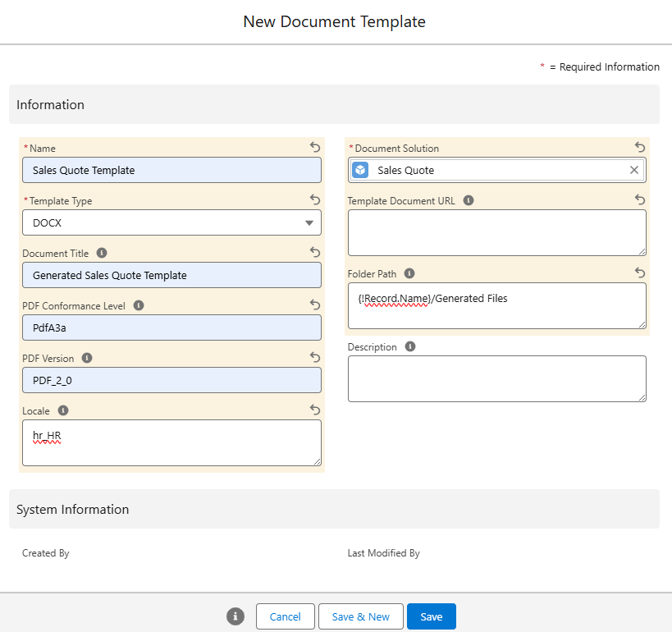This screenshot has width=672, height=632.
Task: Undo changes to PDF Conformance Level
Action: click(315, 305)
